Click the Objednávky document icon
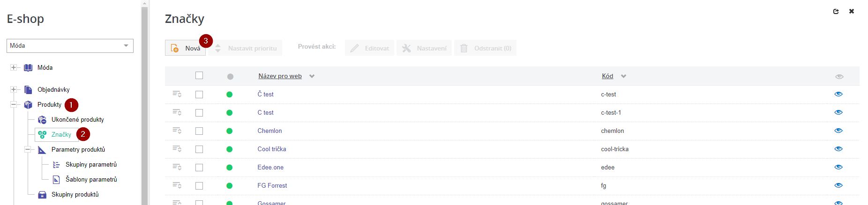Screen dimensions: 868x205 click(28, 90)
